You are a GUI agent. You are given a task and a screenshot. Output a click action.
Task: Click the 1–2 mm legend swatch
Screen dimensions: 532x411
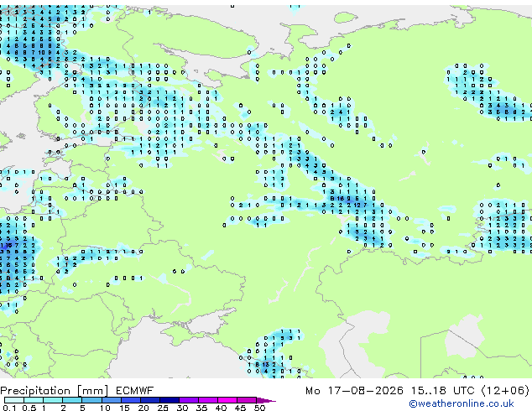(53, 400)
